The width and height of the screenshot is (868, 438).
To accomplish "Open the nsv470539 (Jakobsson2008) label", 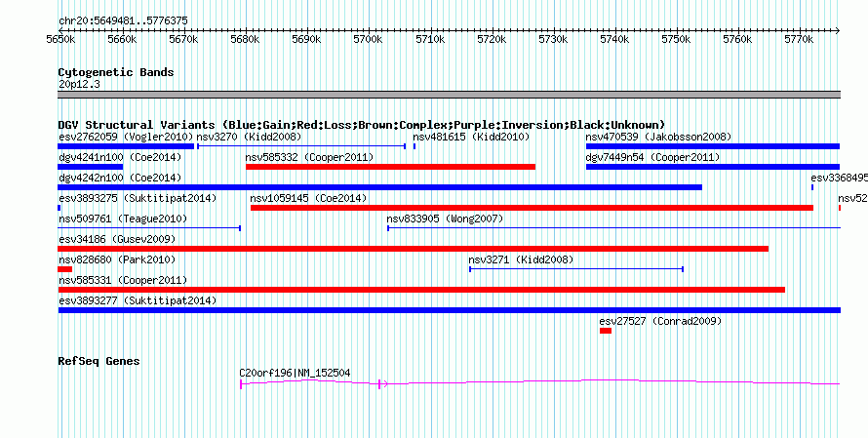I will 658,137.
